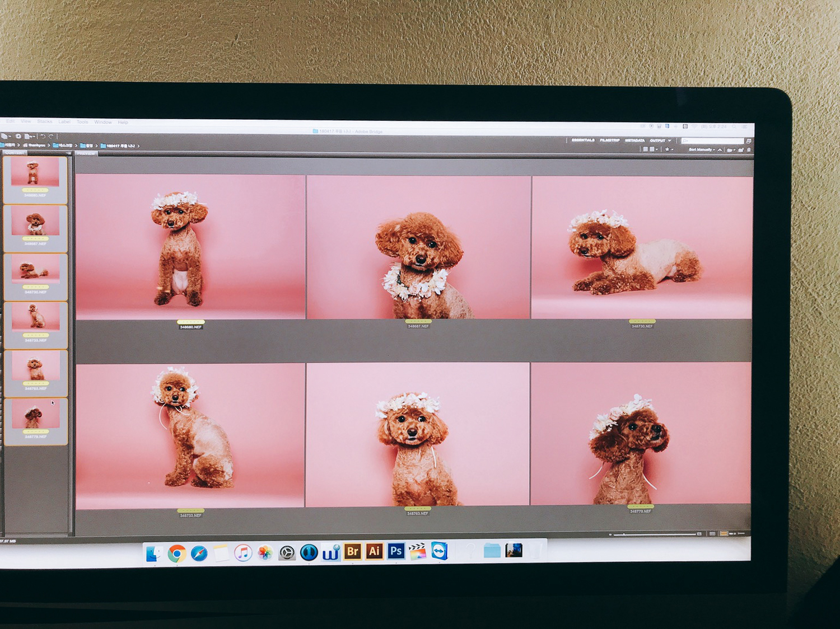This screenshot has width=840, height=629.
Task: Select thumbnail 348687.NEF in Content panel
Action: pyautogui.click(x=35, y=228)
